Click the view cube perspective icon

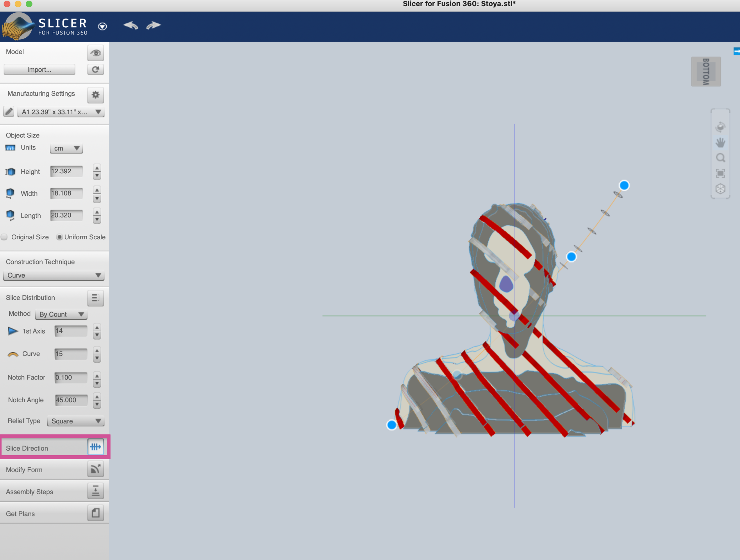coord(720,189)
